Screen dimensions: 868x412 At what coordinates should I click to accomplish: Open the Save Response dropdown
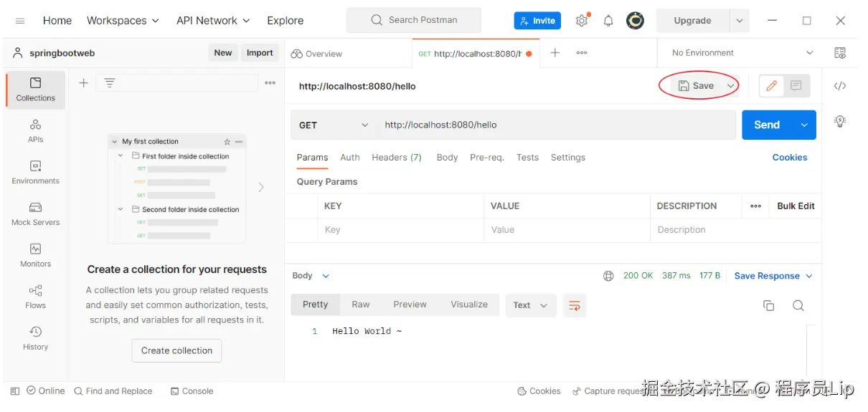pyautogui.click(x=773, y=276)
